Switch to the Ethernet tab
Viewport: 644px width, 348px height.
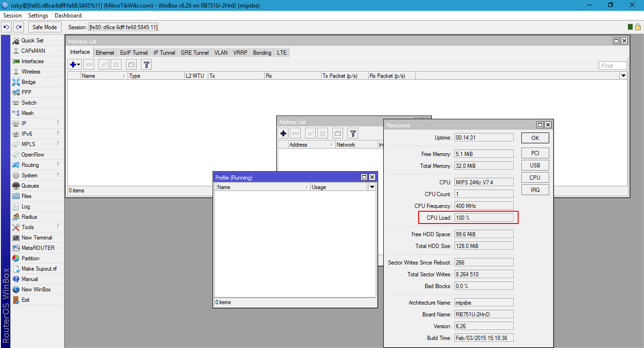point(105,53)
